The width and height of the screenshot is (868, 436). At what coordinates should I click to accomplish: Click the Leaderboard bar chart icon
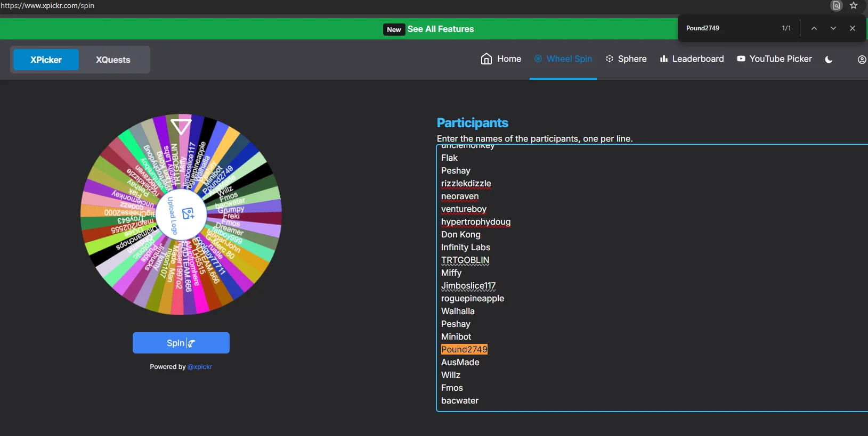(664, 59)
